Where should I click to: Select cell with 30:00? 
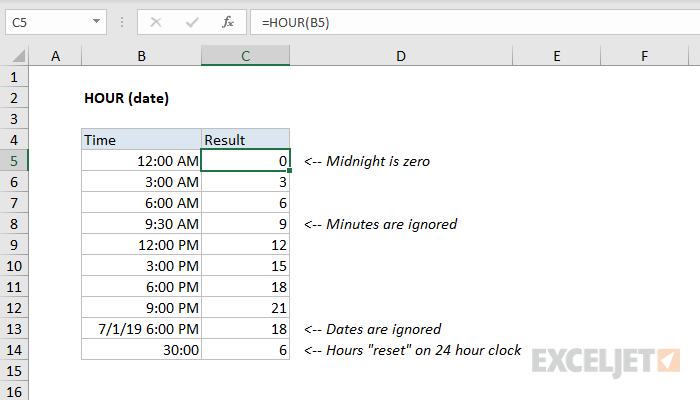coord(142,350)
